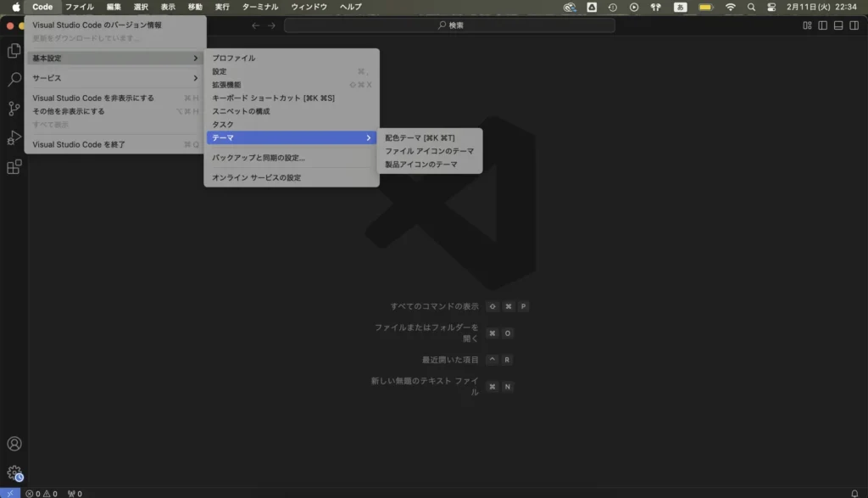Toggle the secondary sidebar icon
This screenshot has width=868, height=498.
coord(854,27)
